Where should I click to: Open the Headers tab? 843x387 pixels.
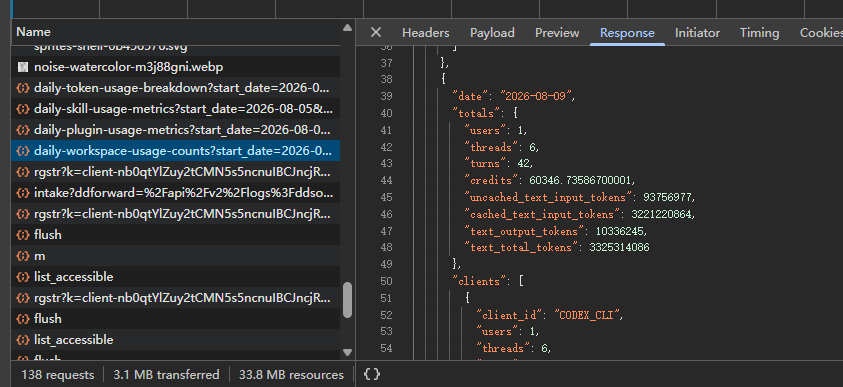tap(425, 33)
